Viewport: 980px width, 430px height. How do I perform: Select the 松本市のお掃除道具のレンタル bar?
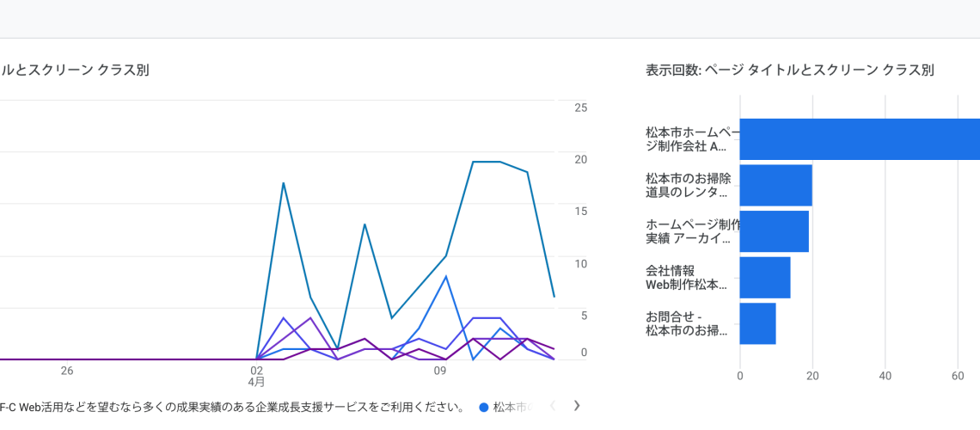click(x=775, y=186)
